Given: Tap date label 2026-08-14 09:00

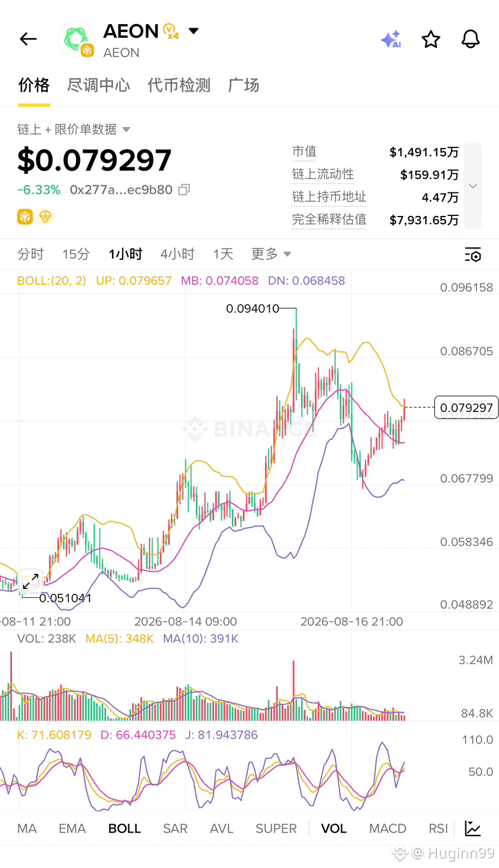Looking at the screenshot, I should [x=185, y=621].
